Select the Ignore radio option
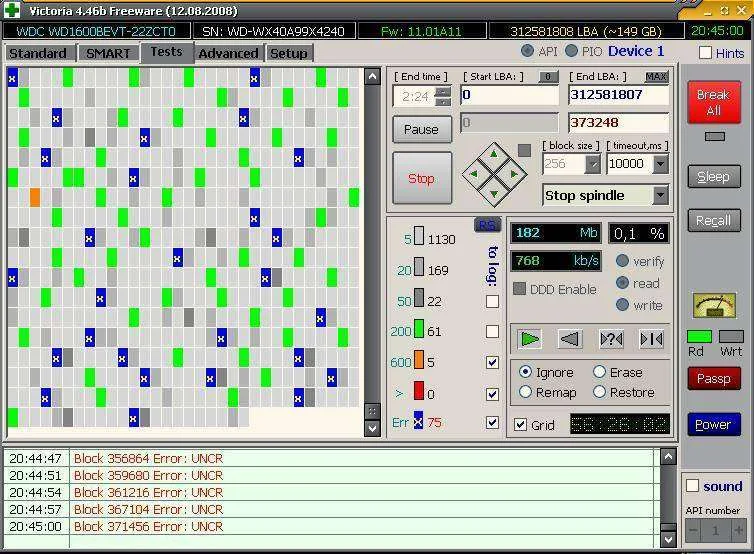The height and width of the screenshot is (554, 754). [526, 372]
